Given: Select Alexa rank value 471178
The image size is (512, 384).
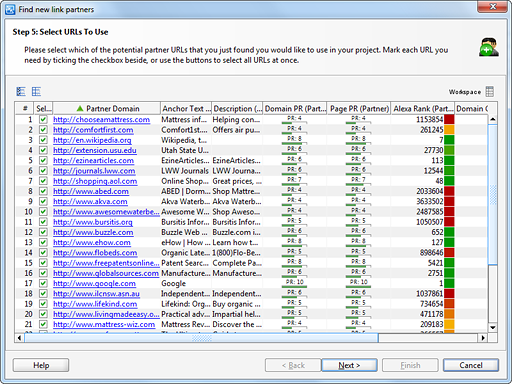Looking at the screenshot, I should [431, 314].
